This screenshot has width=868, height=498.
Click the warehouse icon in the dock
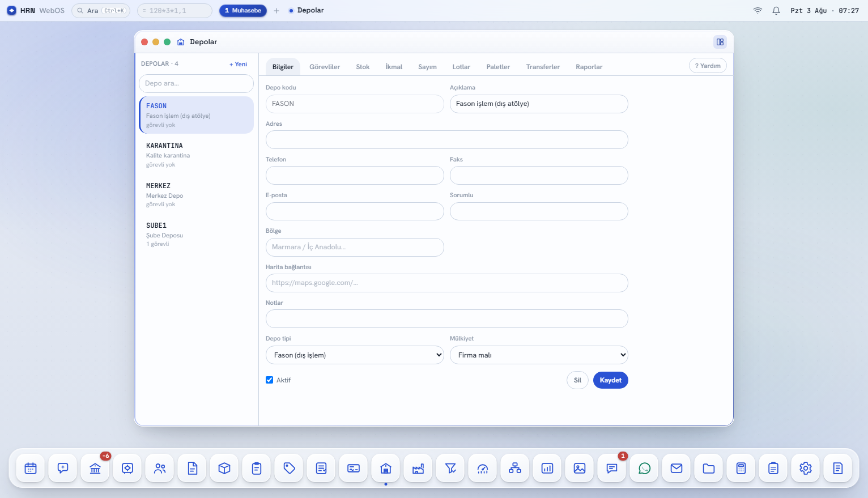(386, 469)
